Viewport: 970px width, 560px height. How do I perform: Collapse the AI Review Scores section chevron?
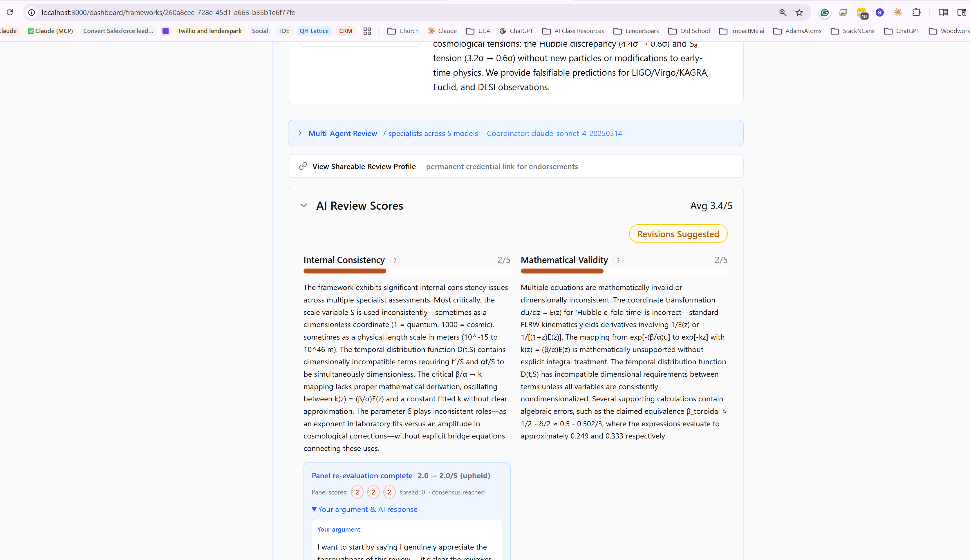[304, 205]
